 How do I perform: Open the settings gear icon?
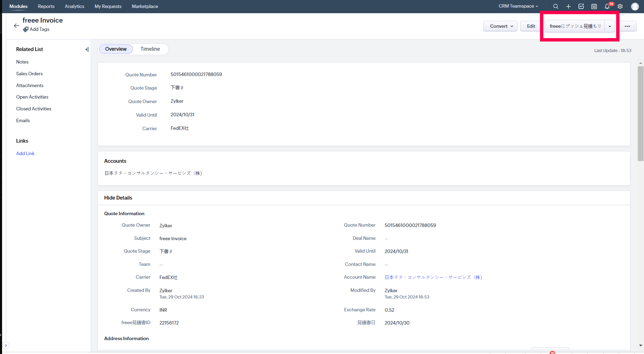click(620, 6)
